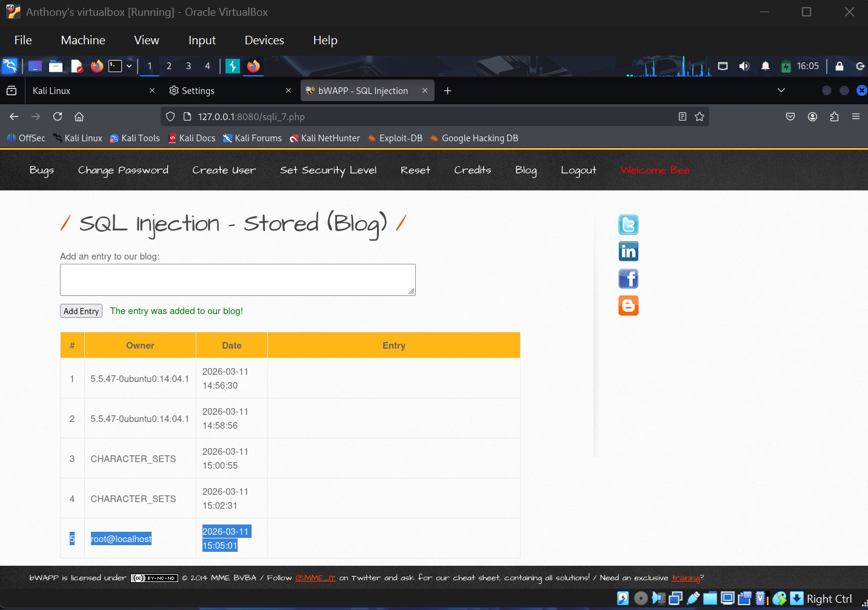Click Logout in the bWAPP navigation
This screenshot has height=610, width=868.
point(578,170)
